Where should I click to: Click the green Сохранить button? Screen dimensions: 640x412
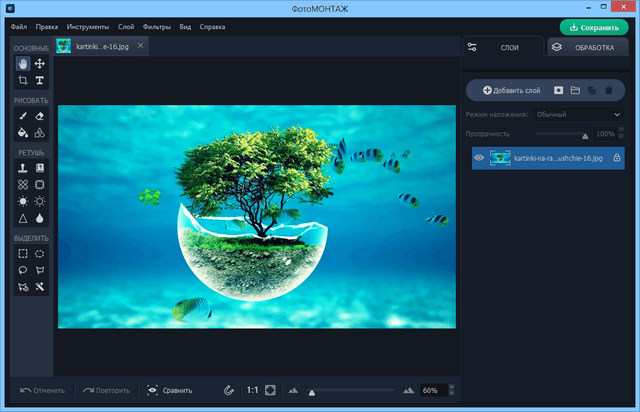tap(594, 27)
